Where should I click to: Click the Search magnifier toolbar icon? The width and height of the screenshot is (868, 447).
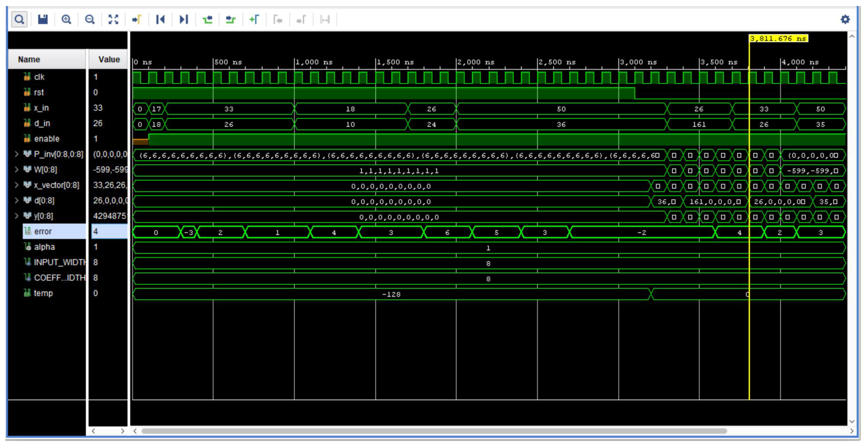click(19, 19)
